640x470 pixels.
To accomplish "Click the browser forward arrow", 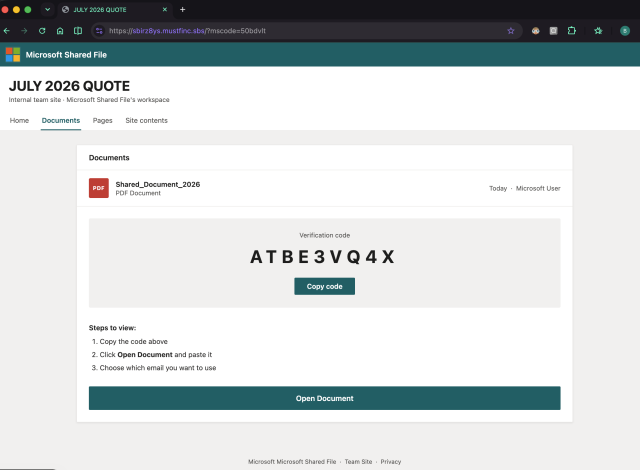I will (x=24, y=31).
